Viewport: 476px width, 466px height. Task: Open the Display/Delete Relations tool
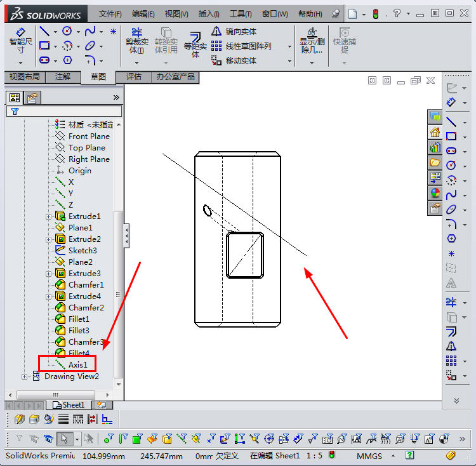pyautogui.click(x=312, y=39)
